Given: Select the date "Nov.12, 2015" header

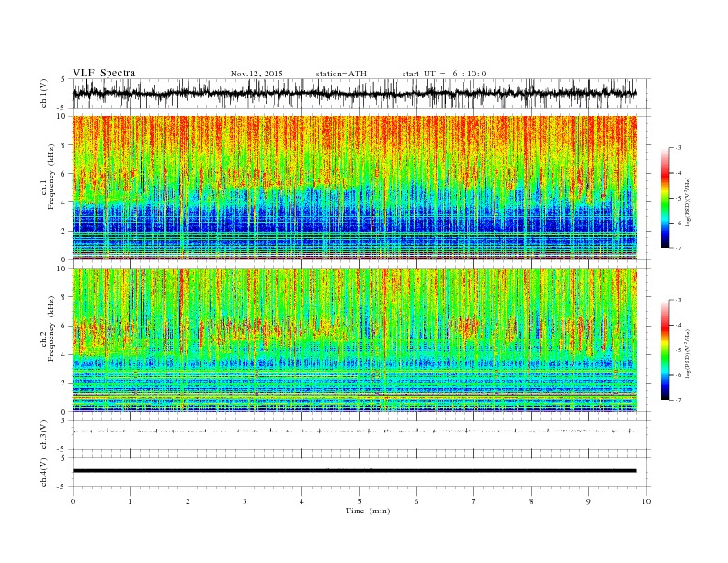Looking at the screenshot, I should [256, 74].
